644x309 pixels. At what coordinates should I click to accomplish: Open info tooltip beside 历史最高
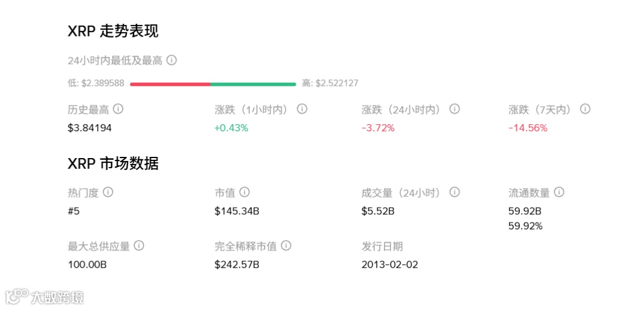pyautogui.click(x=118, y=109)
